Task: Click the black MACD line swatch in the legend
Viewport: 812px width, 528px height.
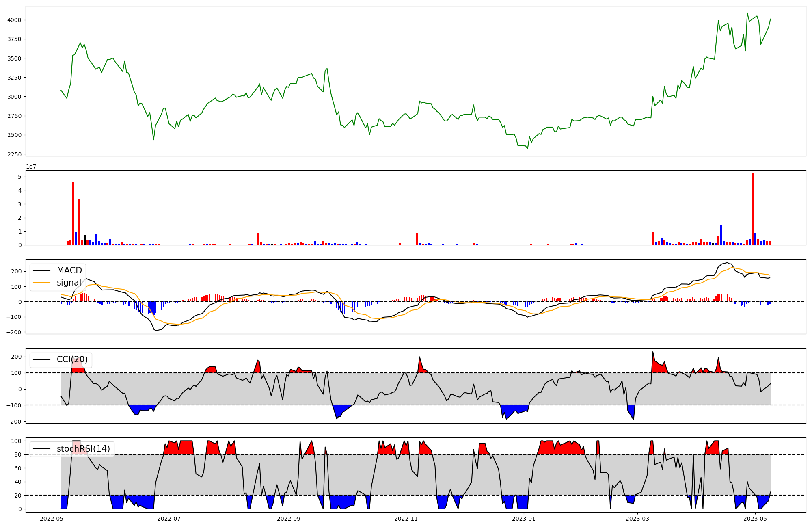Action: tap(41, 270)
